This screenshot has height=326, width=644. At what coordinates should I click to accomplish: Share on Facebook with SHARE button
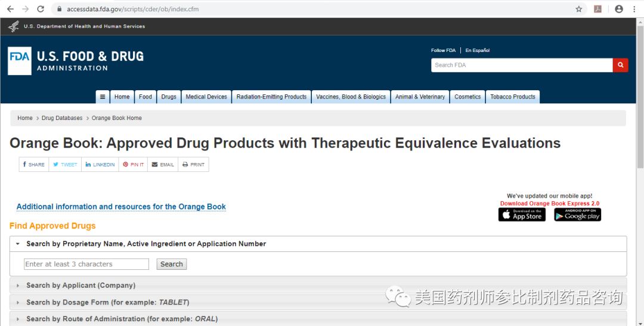pos(33,164)
